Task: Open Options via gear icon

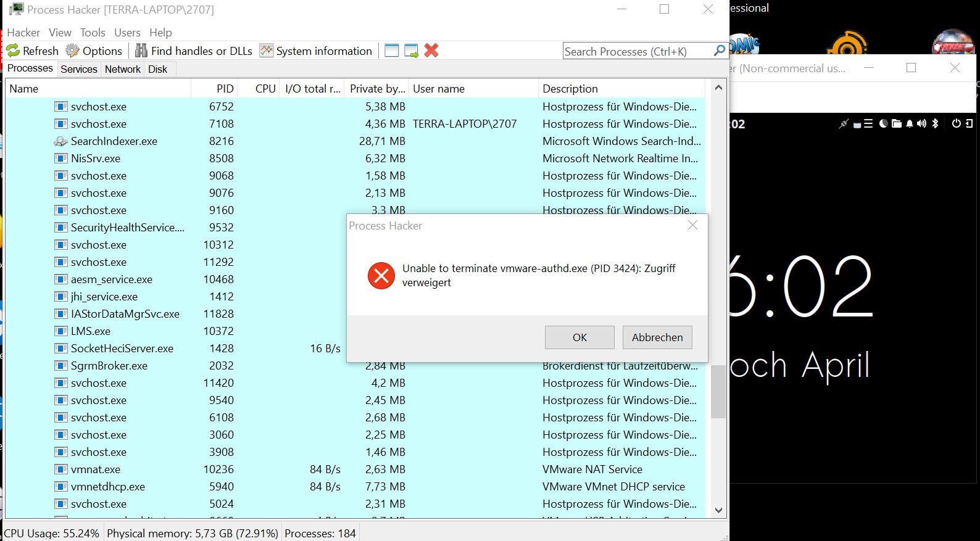Action: click(72, 51)
